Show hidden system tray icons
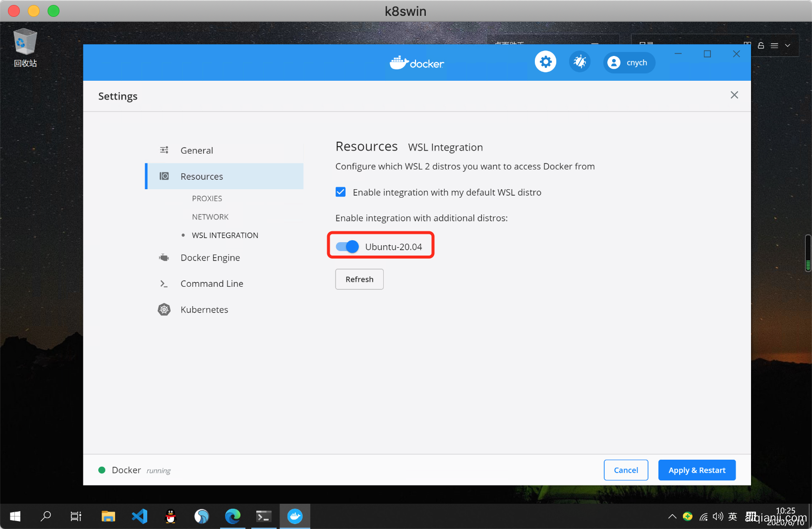812x529 pixels. (x=672, y=517)
